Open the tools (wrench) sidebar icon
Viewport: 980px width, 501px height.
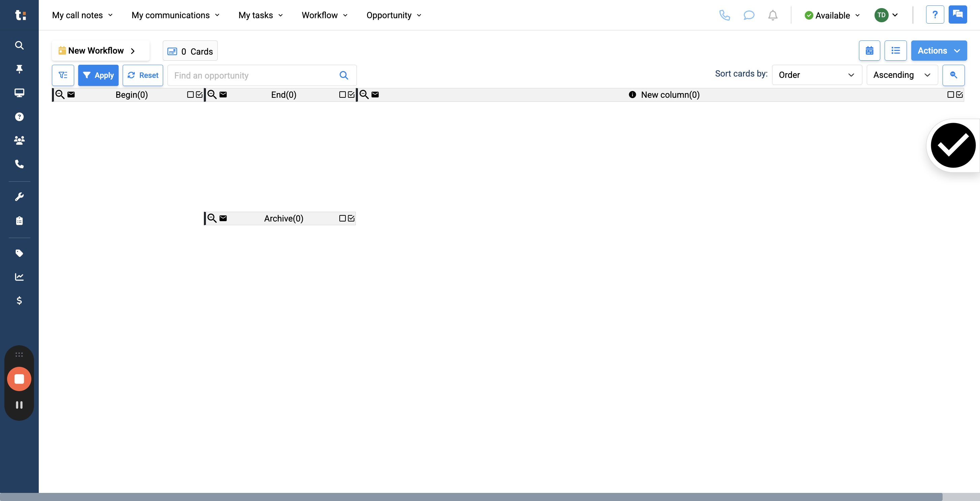pyautogui.click(x=19, y=196)
